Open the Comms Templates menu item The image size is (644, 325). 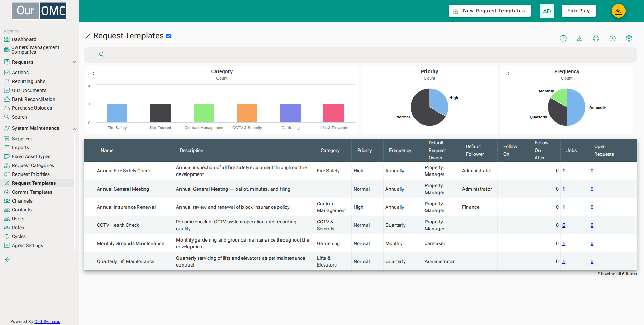click(32, 192)
